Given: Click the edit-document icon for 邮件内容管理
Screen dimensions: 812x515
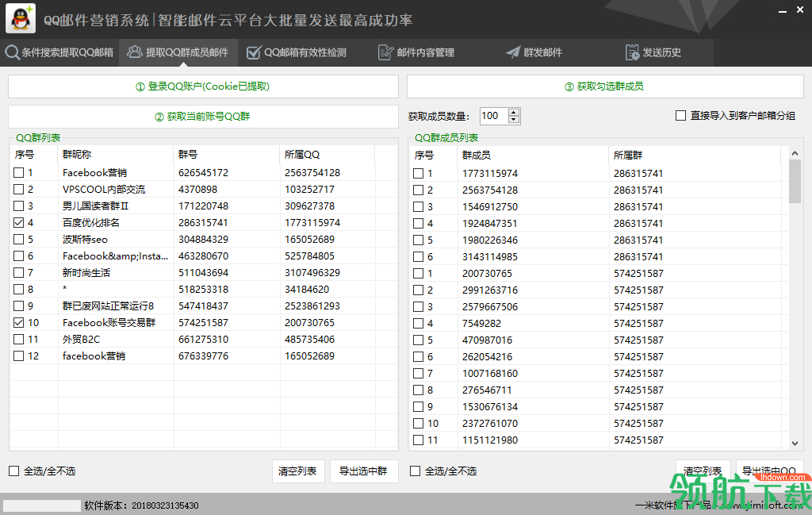Looking at the screenshot, I should click(386, 52).
